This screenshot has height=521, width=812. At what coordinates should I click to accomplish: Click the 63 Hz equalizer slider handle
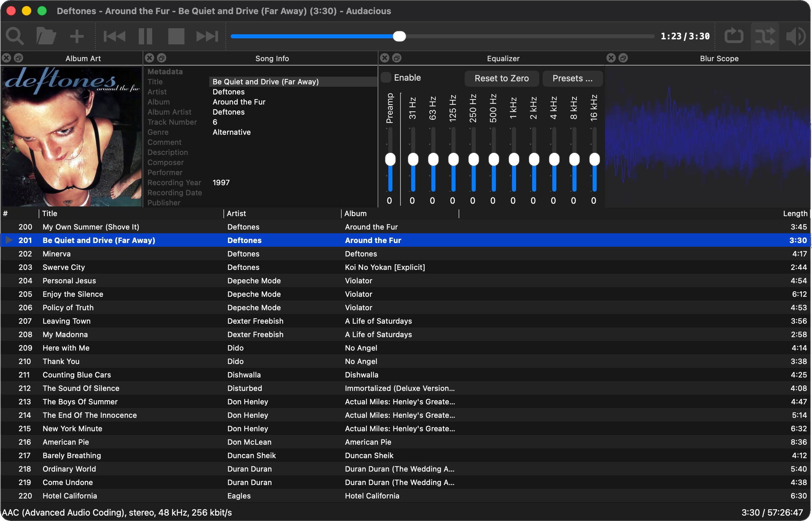point(433,159)
